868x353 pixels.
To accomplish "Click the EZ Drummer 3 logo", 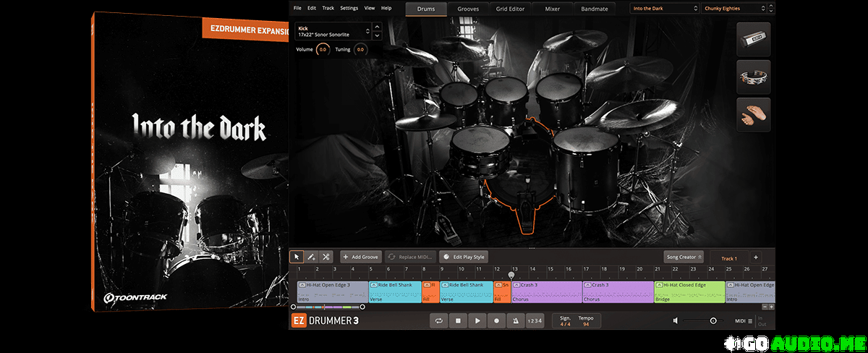I will (325, 320).
